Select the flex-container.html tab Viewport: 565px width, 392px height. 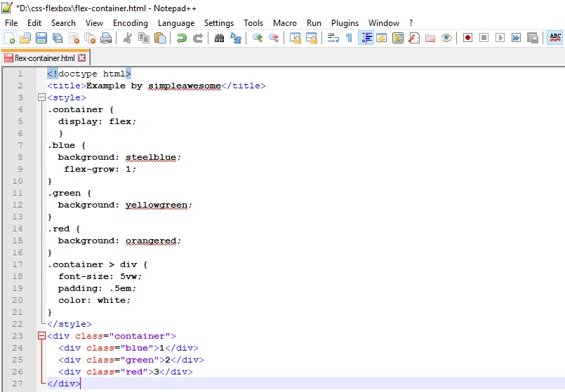pyautogui.click(x=45, y=58)
